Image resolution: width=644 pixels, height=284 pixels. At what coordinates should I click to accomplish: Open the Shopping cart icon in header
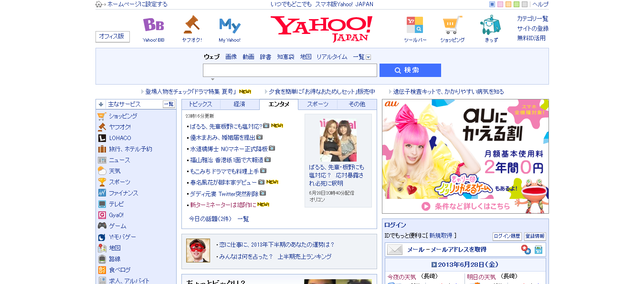pos(452,25)
